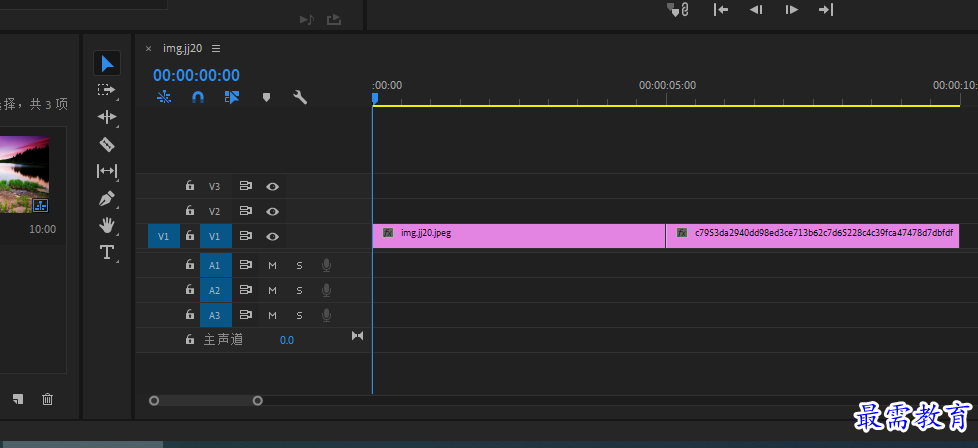The image size is (978, 448).
Task: Select the Slip tool
Action: coord(107,171)
